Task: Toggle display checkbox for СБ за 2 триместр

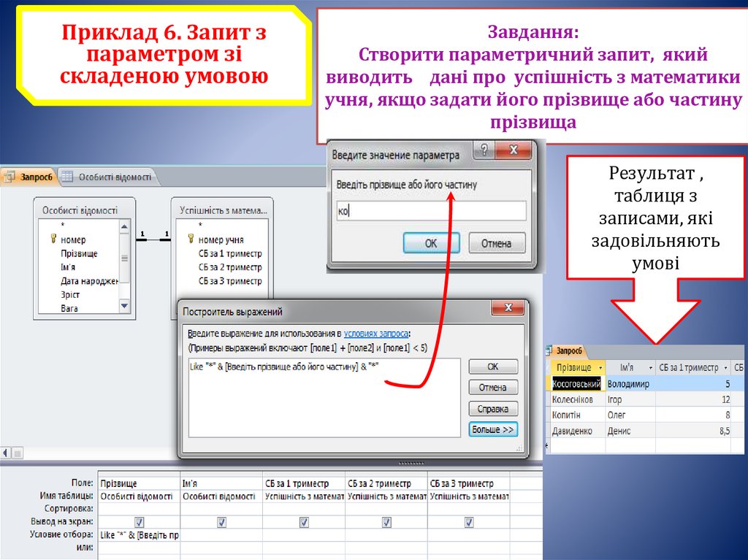Action: [386, 522]
